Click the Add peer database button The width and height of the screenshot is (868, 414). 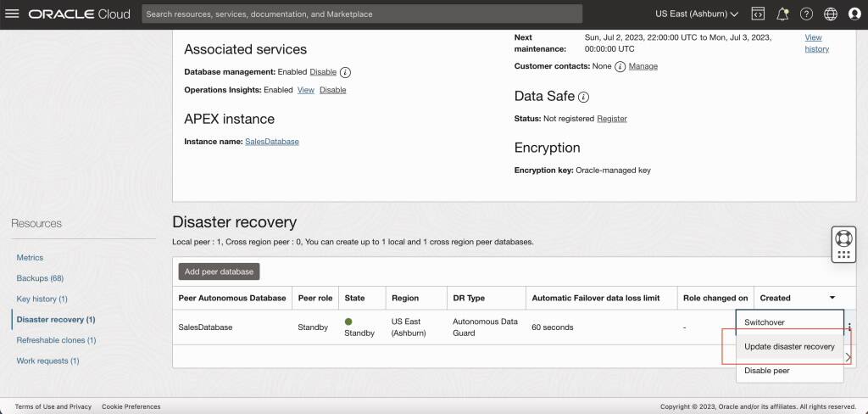pos(219,271)
